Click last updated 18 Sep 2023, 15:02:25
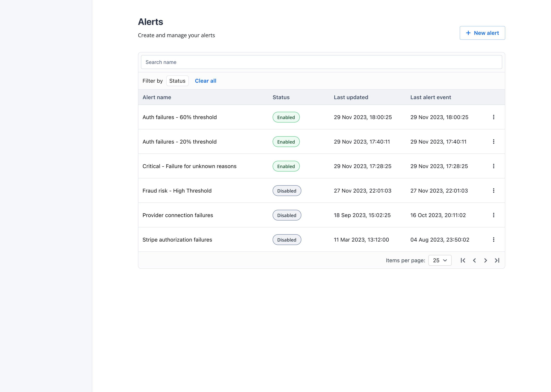Screen dimensions: 551x392 coord(362,215)
